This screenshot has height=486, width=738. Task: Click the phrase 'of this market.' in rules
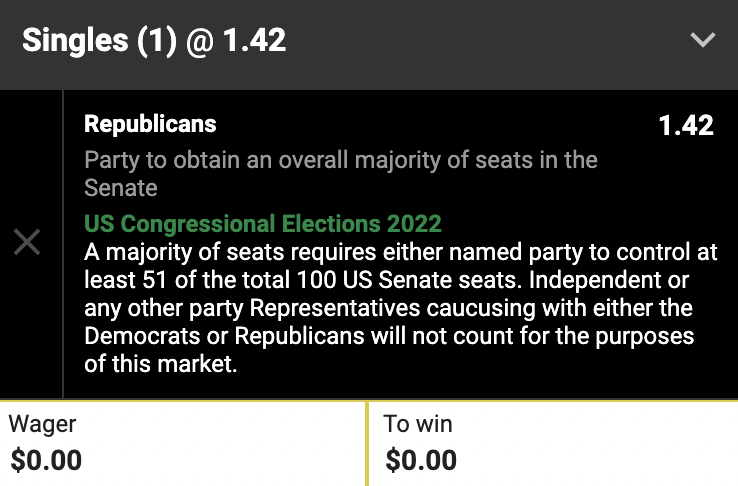(x=161, y=365)
